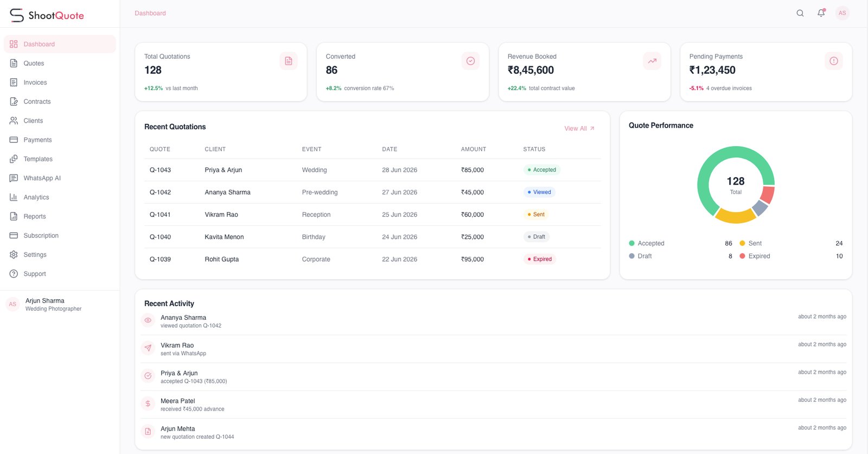Click View All in Recent Quotations
Image resolution: width=868 pixels, height=454 pixels.
(579, 129)
